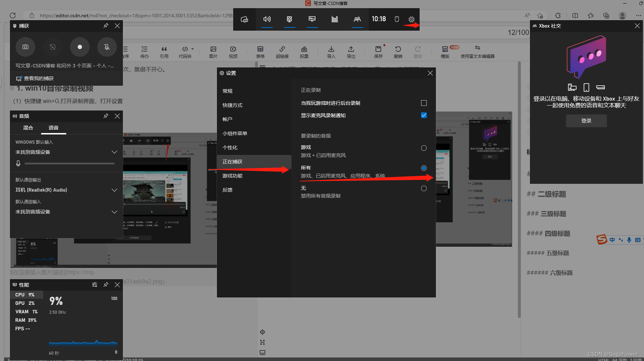644x361 pixels.
Task: Select the 游戏 audio recording radio option
Action: coord(424,148)
